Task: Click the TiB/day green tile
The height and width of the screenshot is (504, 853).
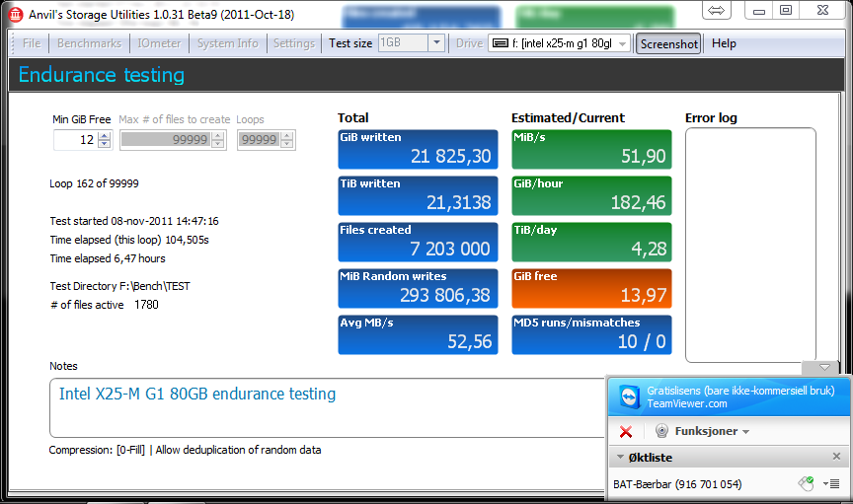Action: (591, 242)
